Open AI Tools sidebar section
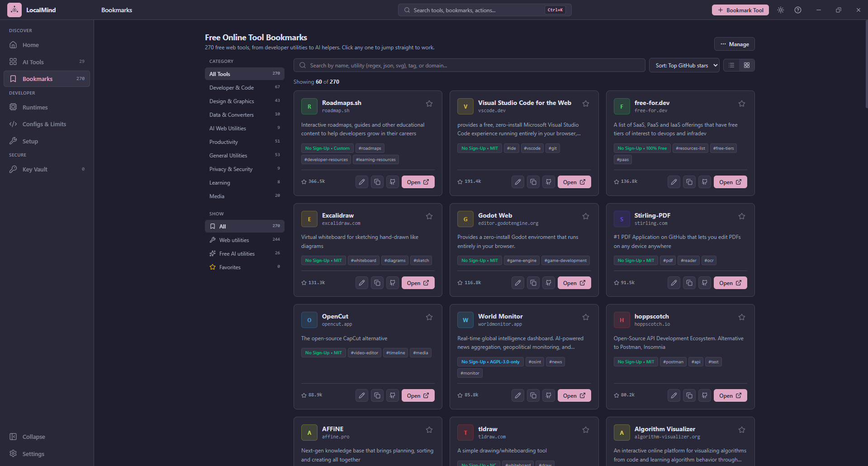 pyautogui.click(x=47, y=62)
